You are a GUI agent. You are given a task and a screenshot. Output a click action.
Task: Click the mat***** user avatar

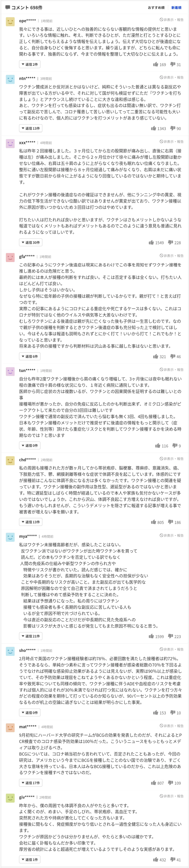(x=10, y=728)
